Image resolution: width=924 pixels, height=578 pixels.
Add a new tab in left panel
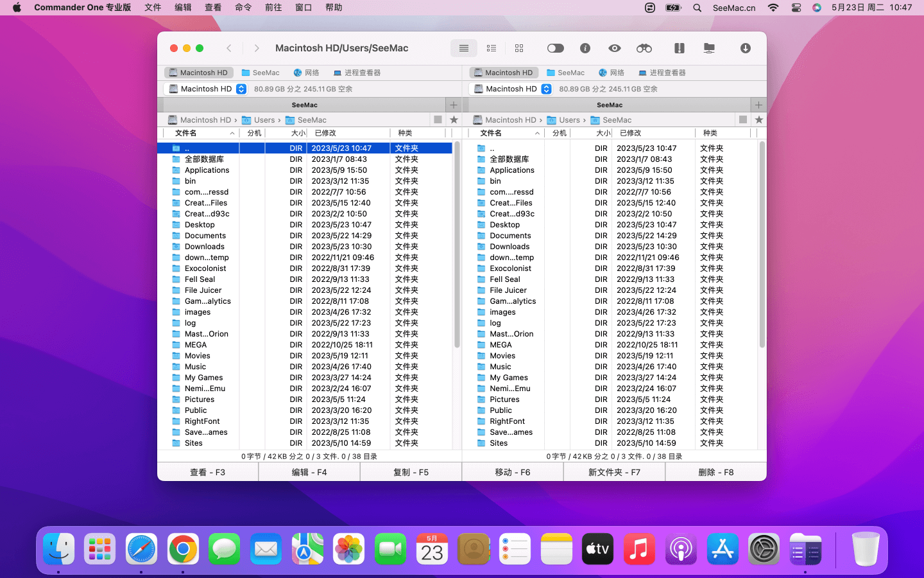454,105
